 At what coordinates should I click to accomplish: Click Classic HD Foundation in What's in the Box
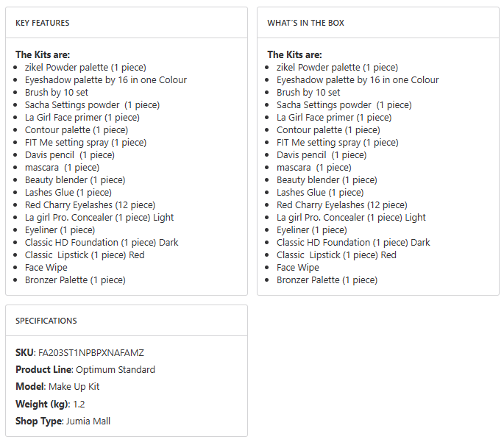tap(353, 243)
